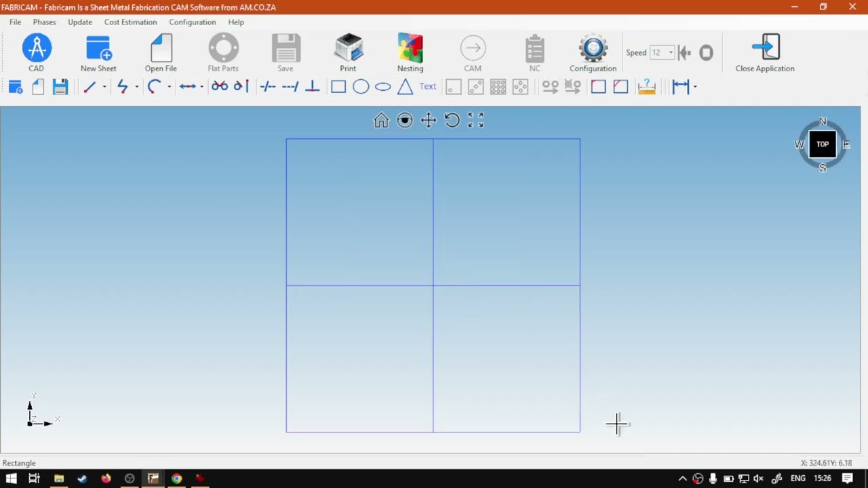The height and width of the screenshot is (488, 868).
Task: Select the corner fillet tool
Action: 598,87
